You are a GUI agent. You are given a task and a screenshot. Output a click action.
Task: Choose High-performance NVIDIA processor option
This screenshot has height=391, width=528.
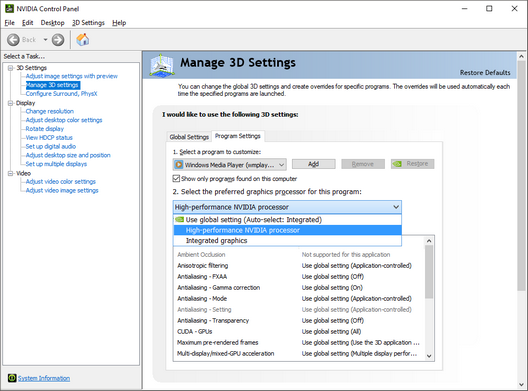[x=287, y=230]
